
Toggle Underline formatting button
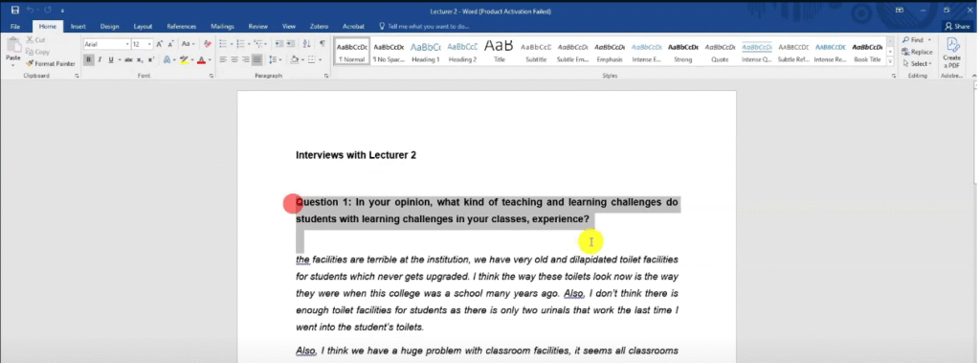(111, 60)
